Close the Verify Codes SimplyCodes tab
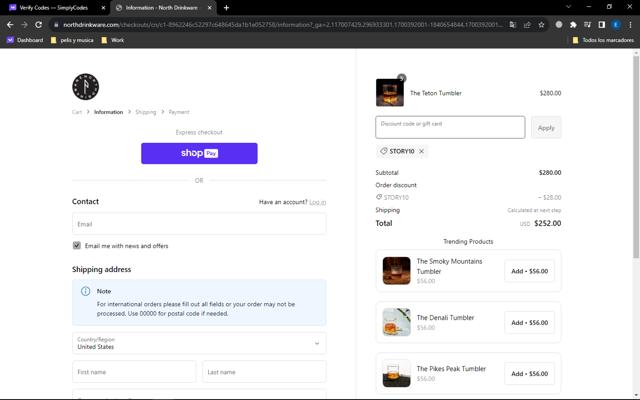640x400 pixels. [x=103, y=7]
